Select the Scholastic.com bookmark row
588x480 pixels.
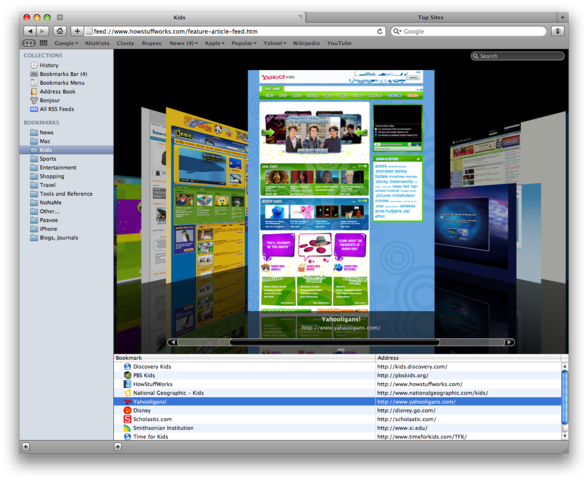(338, 419)
